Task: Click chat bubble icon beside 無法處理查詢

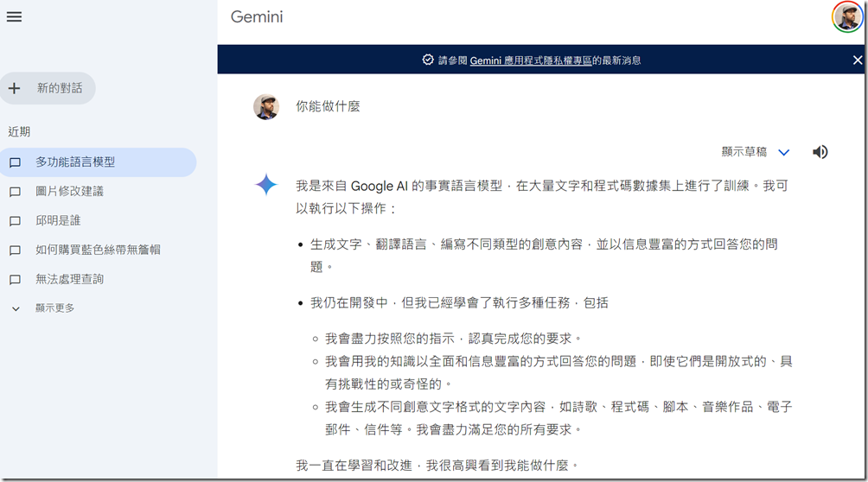Action: [16, 280]
